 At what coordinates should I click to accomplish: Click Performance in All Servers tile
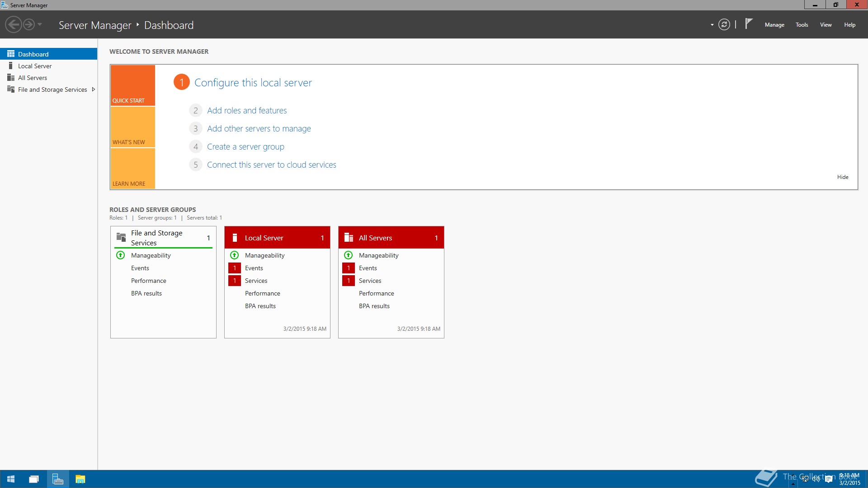coord(377,293)
